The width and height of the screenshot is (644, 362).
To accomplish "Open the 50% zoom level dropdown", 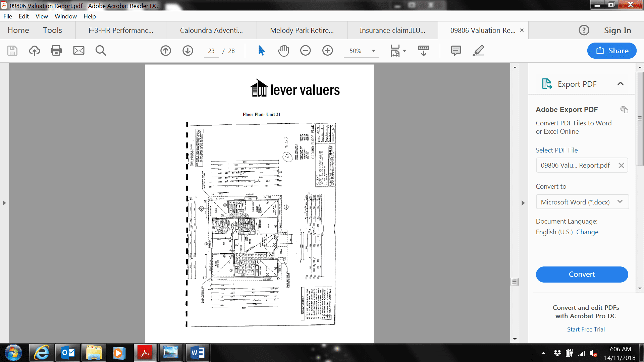I will pos(373,51).
